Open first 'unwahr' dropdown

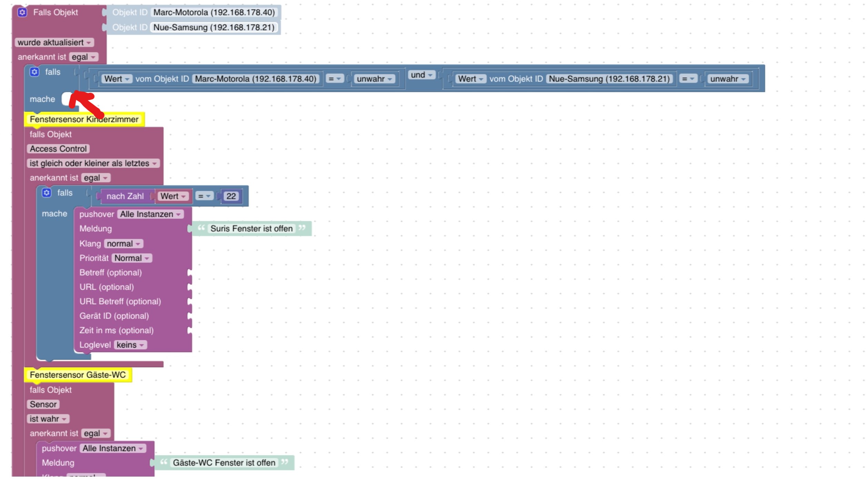374,79
